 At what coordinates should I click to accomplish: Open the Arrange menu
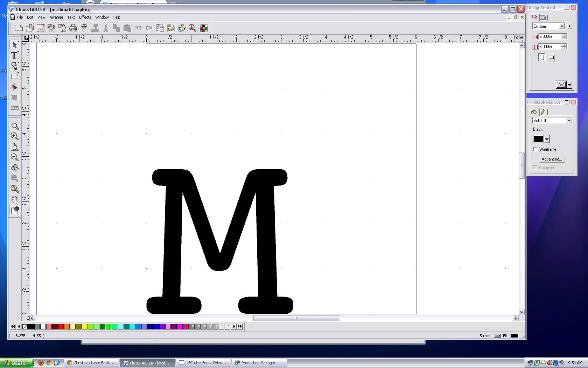tap(56, 17)
